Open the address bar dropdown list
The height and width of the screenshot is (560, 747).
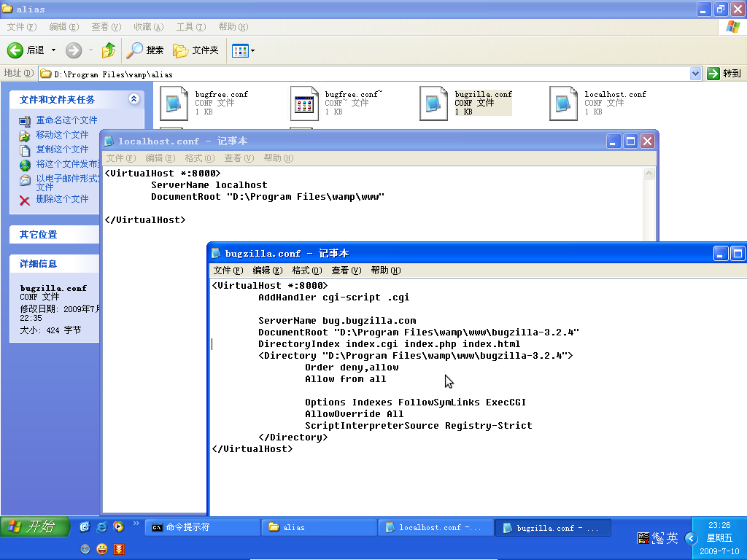[695, 74]
